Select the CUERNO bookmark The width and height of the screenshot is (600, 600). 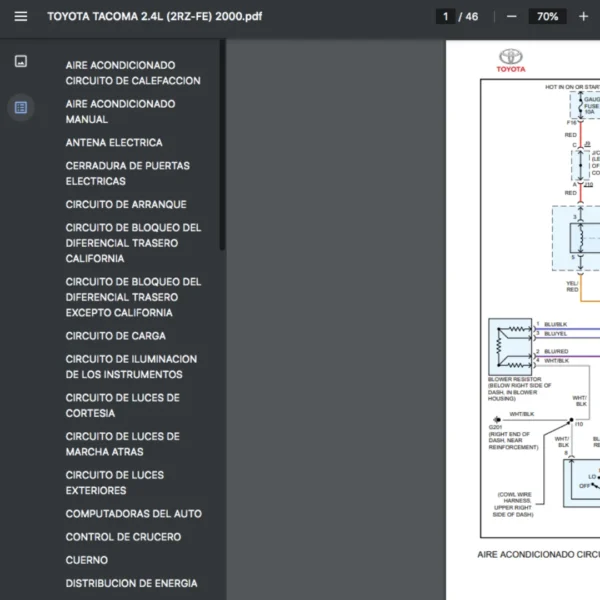[87, 560]
